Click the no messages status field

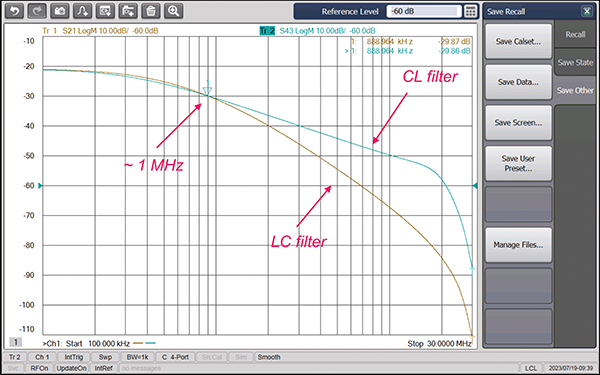coord(141,368)
